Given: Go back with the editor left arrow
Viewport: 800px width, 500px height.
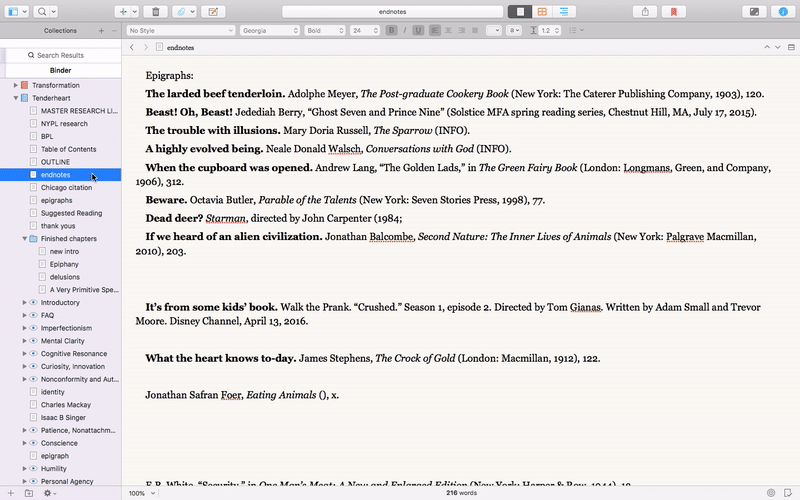Looking at the screenshot, I should click(x=132, y=47).
